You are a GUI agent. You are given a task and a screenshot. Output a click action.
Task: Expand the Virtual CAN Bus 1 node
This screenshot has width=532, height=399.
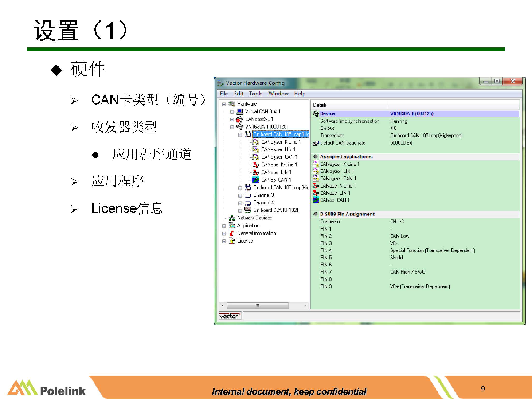[x=232, y=111]
